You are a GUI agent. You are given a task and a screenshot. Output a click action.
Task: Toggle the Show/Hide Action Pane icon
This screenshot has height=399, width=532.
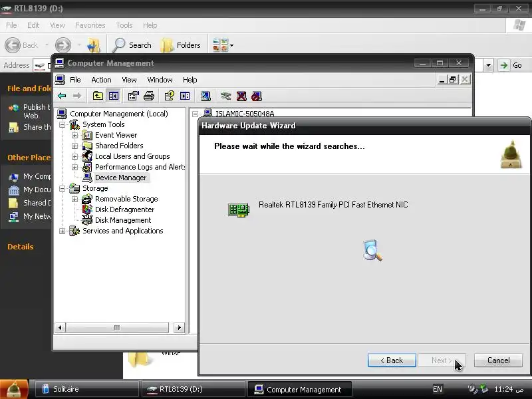tap(185, 96)
